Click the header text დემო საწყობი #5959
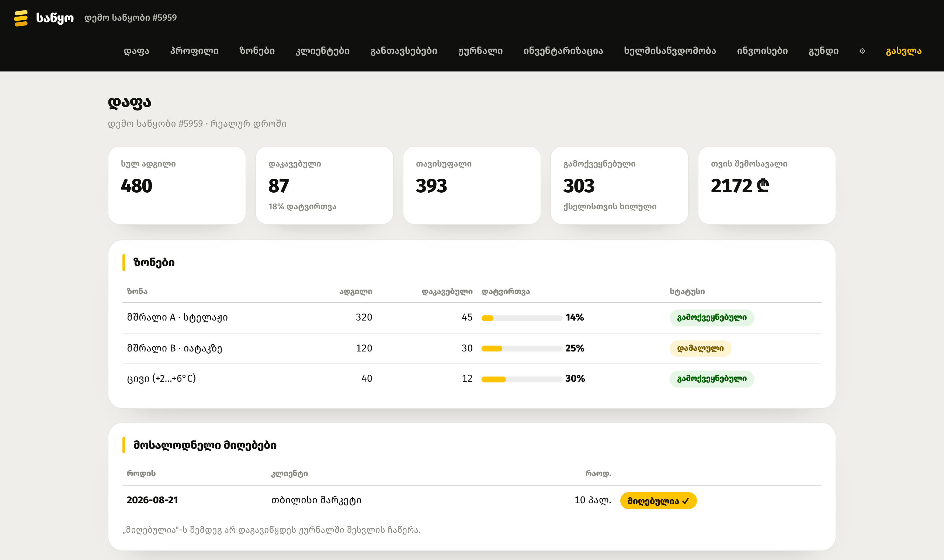 (130, 18)
